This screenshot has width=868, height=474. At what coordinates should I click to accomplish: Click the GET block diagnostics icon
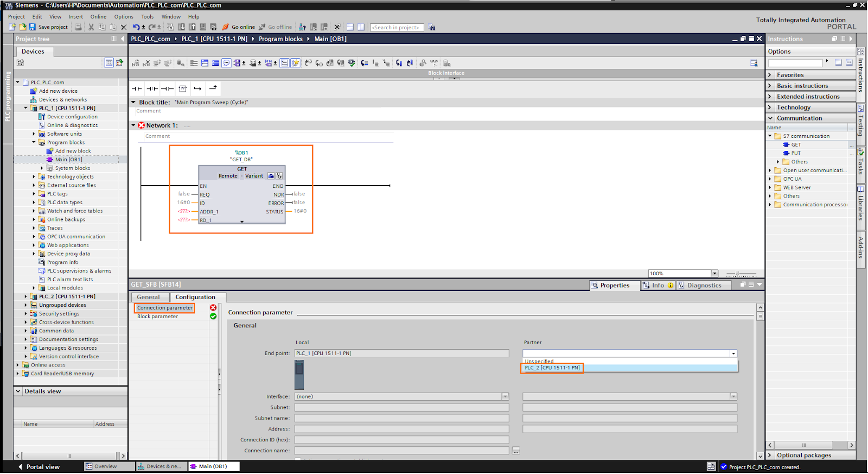tap(279, 176)
